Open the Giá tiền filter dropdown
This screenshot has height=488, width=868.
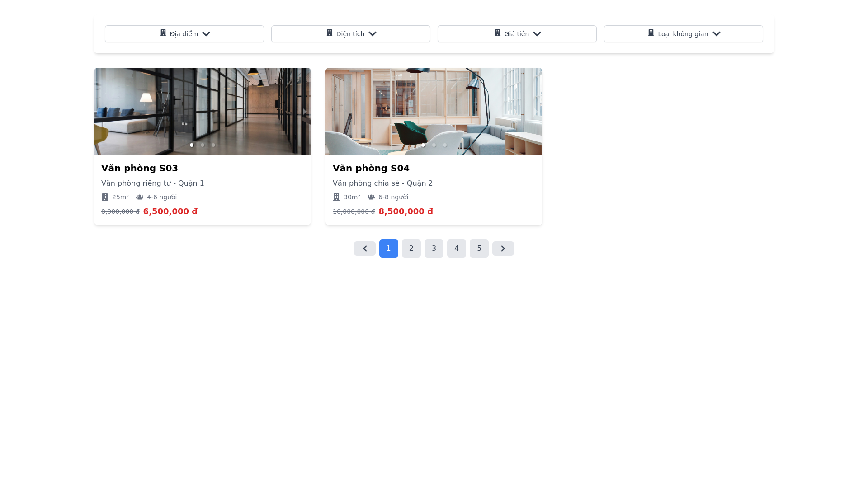tap(517, 34)
